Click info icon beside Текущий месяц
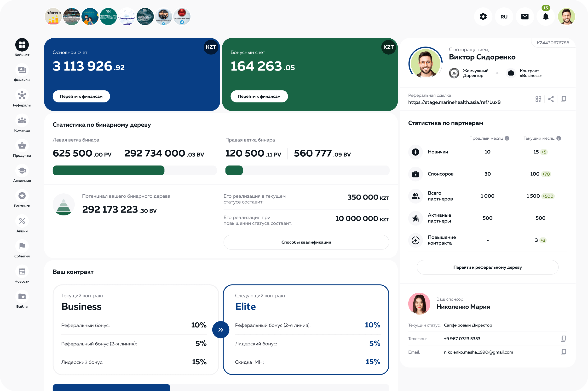This screenshot has height=391, width=588. click(x=559, y=138)
